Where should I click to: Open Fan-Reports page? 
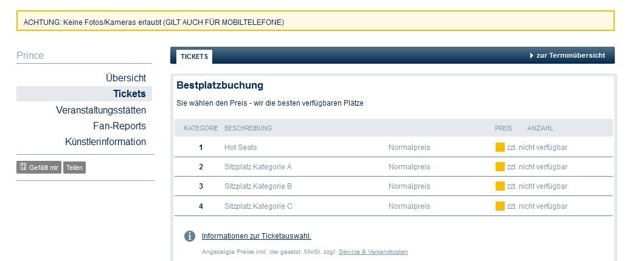click(120, 126)
